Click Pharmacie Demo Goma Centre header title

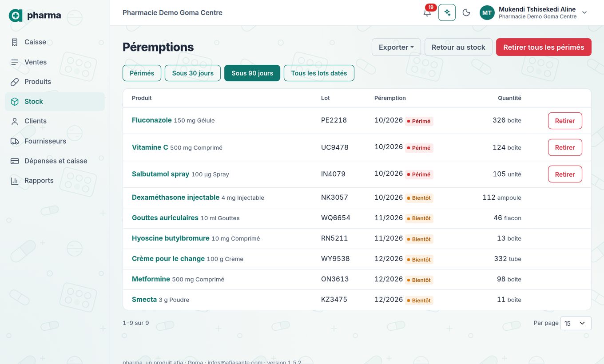click(x=172, y=13)
